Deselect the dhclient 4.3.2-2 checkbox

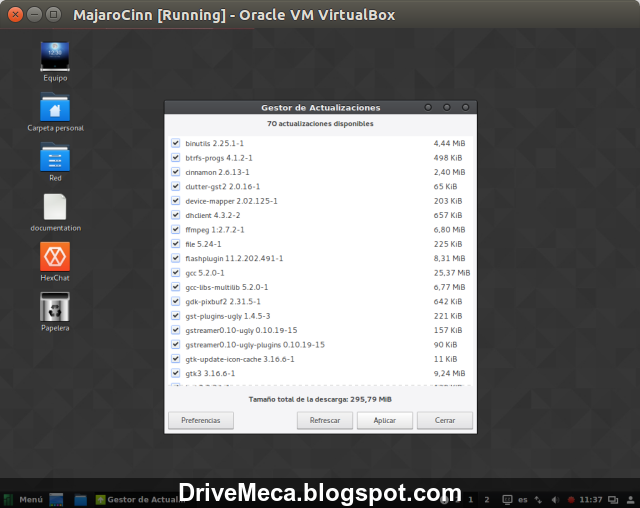pyautogui.click(x=176, y=215)
